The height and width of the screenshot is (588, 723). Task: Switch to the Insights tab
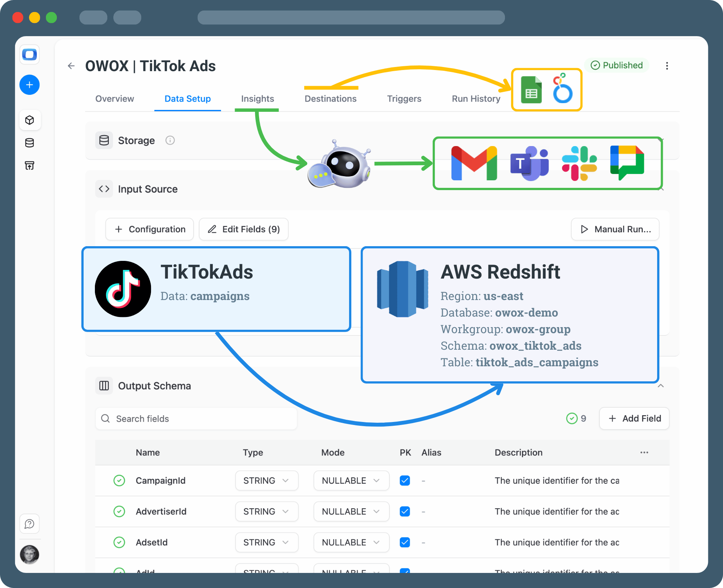257,99
